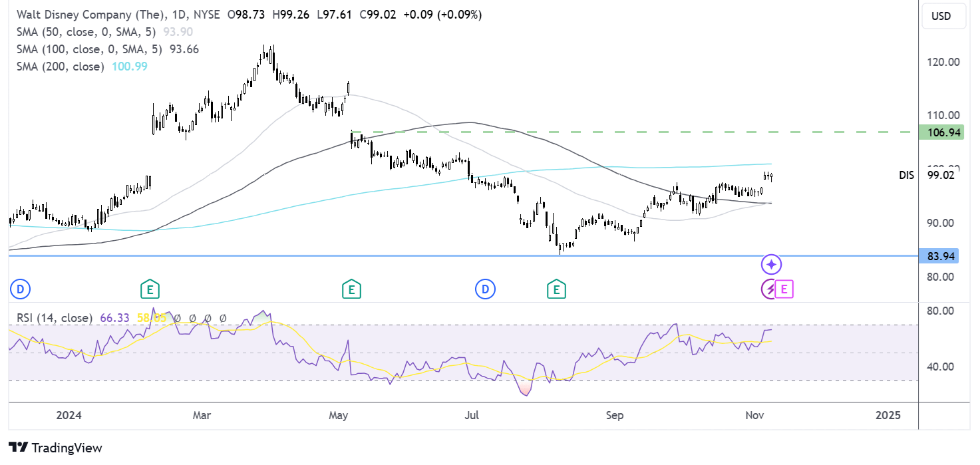Image resolution: width=980 pixels, height=465 pixels.
Task: Click the TradingView logo
Action: click(55, 448)
